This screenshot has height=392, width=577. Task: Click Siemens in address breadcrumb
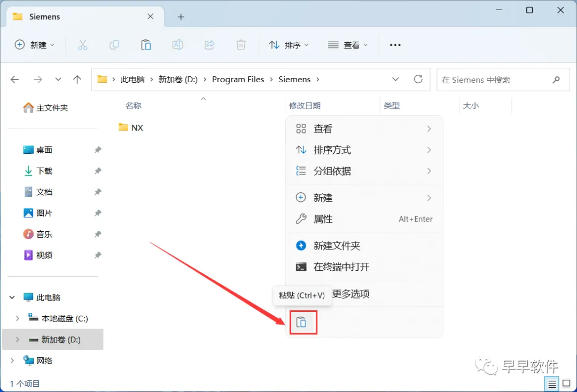pyautogui.click(x=294, y=80)
